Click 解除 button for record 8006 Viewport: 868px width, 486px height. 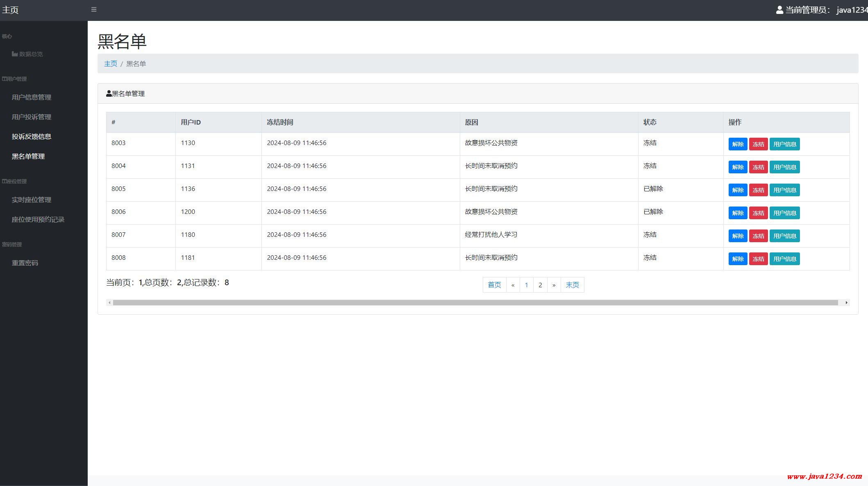[x=738, y=213]
